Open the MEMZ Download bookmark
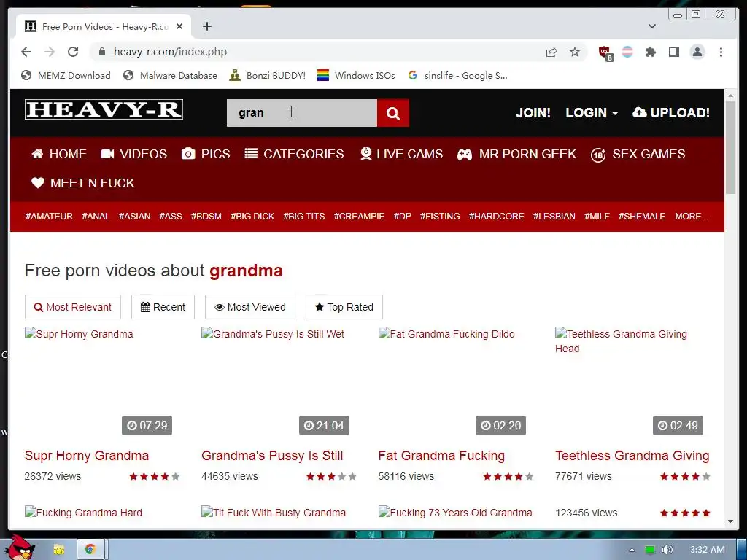 tap(66, 75)
